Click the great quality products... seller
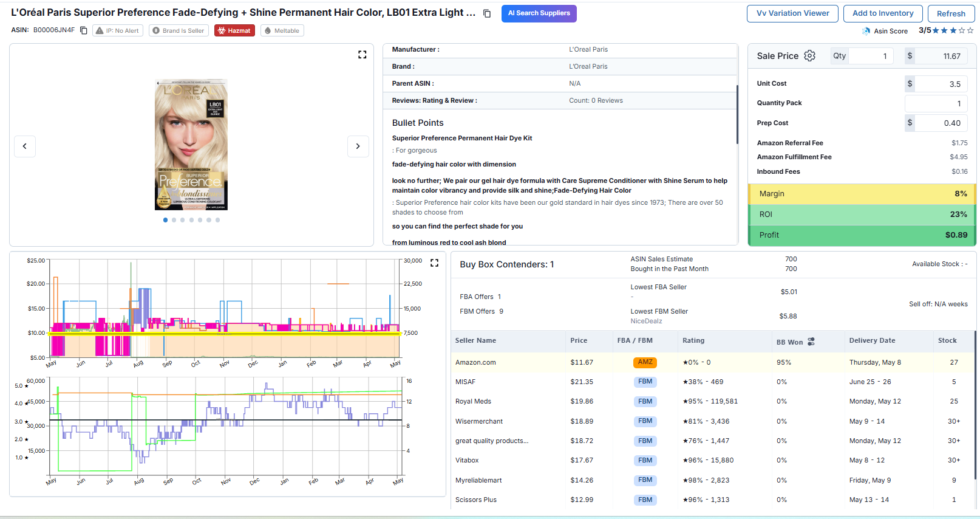This screenshot has width=980, height=519. tap(492, 441)
